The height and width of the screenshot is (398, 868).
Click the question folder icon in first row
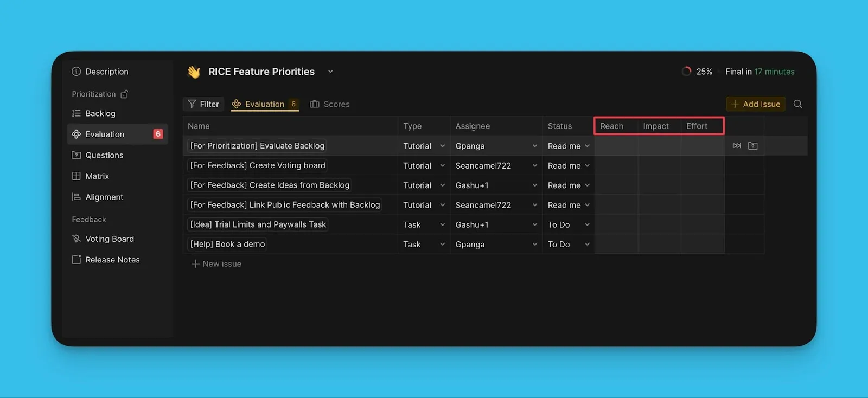[x=752, y=146]
